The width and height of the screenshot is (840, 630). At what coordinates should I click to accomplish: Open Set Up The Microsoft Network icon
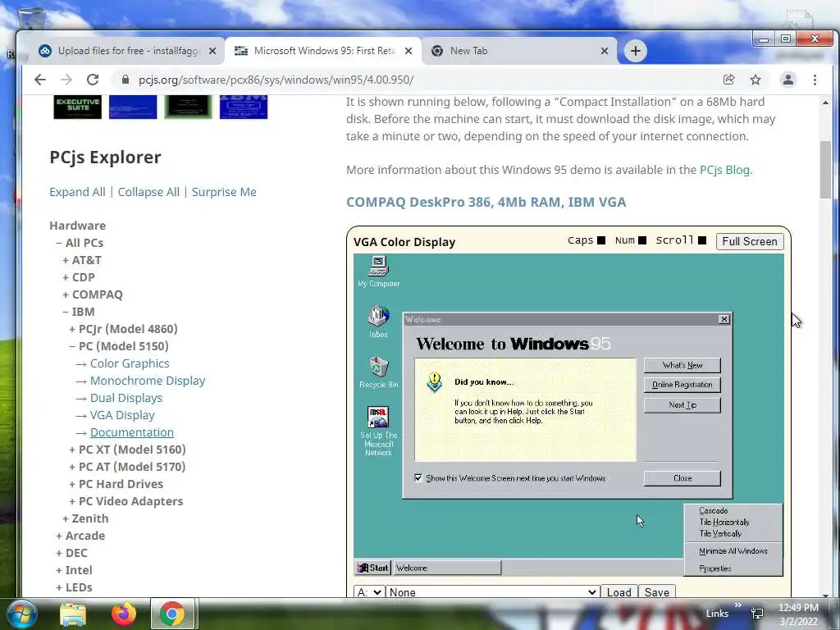tap(378, 431)
